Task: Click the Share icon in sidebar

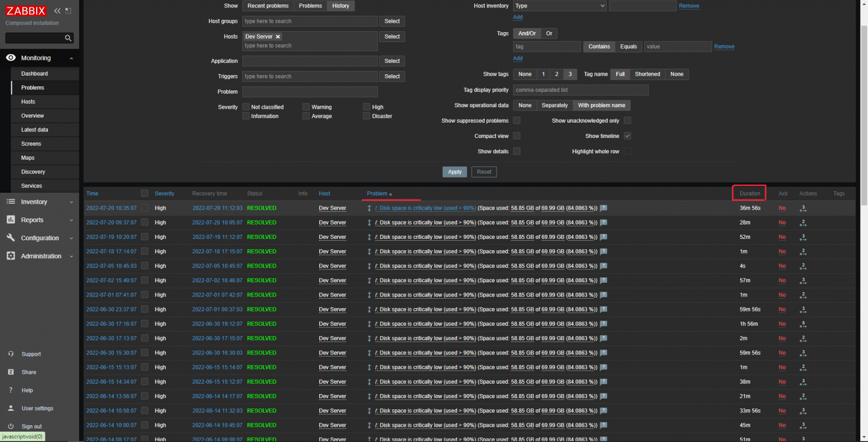Action: (11, 372)
